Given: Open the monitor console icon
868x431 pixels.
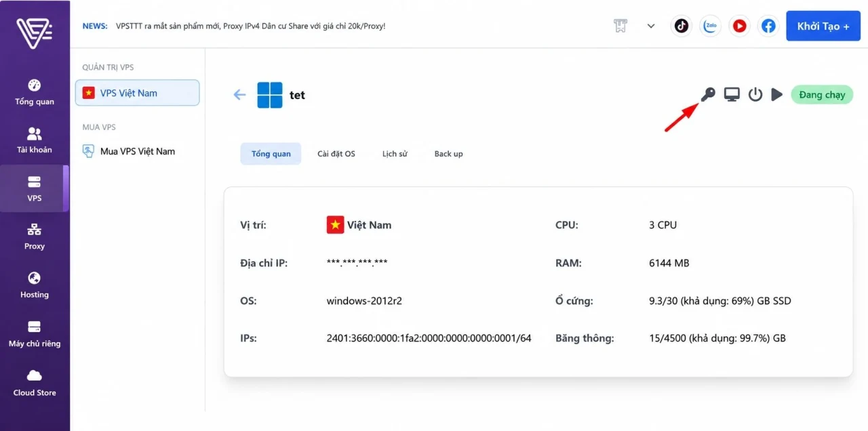Looking at the screenshot, I should [x=732, y=94].
